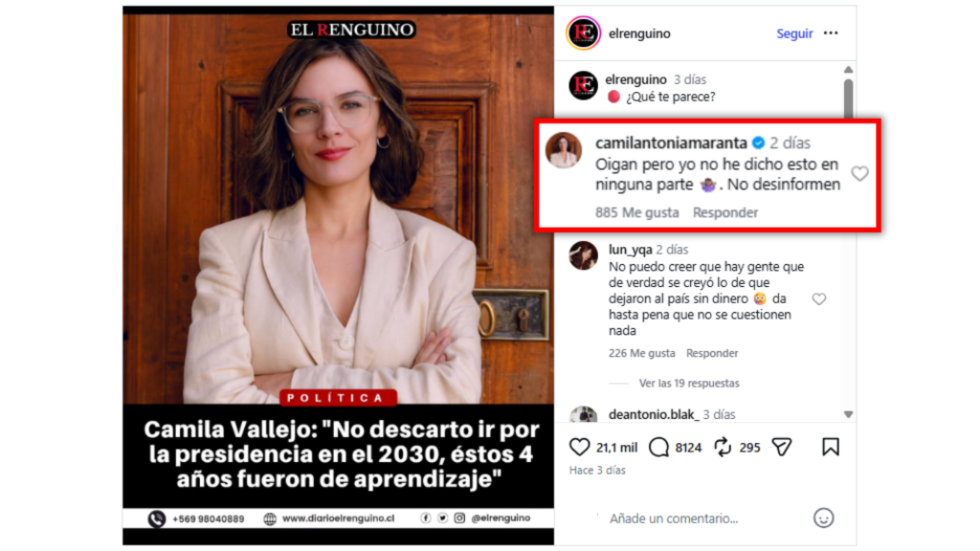Viewport: 980px width, 551px height.
Task: Open the emoji picker smiley icon
Action: [x=824, y=518]
